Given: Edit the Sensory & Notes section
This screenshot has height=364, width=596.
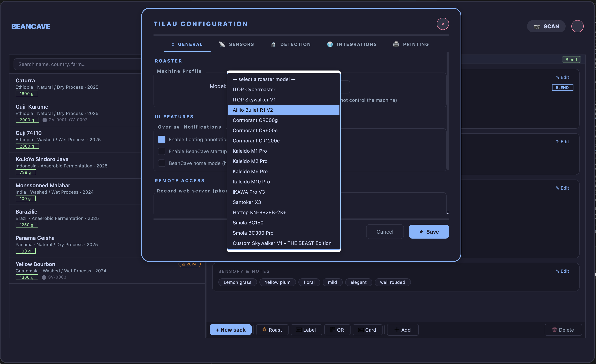Looking at the screenshot, I should (562, 271).
